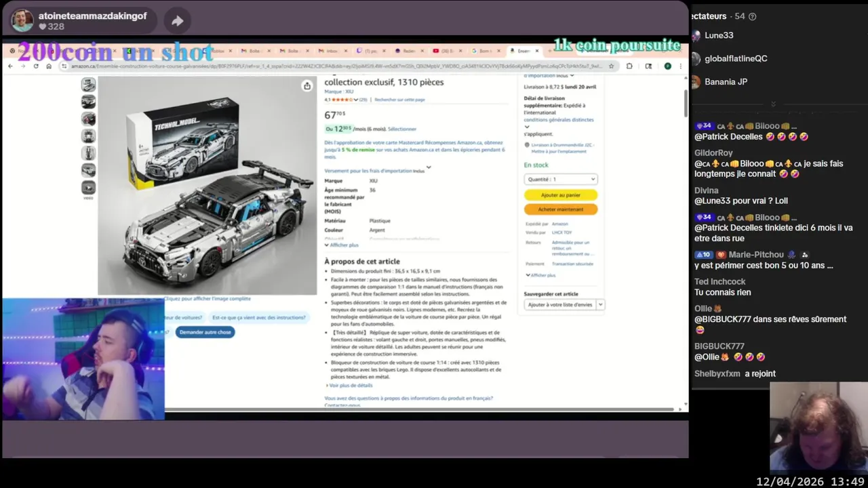The image size is (868, 488).
Task: Click Cliquez pour afficher l'image complète
Action: [208, 298]
